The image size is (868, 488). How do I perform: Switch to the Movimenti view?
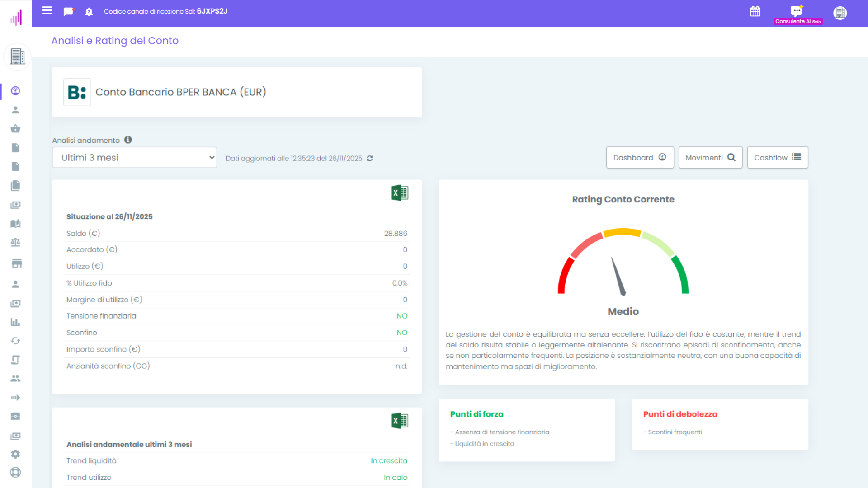click(710, 157)
